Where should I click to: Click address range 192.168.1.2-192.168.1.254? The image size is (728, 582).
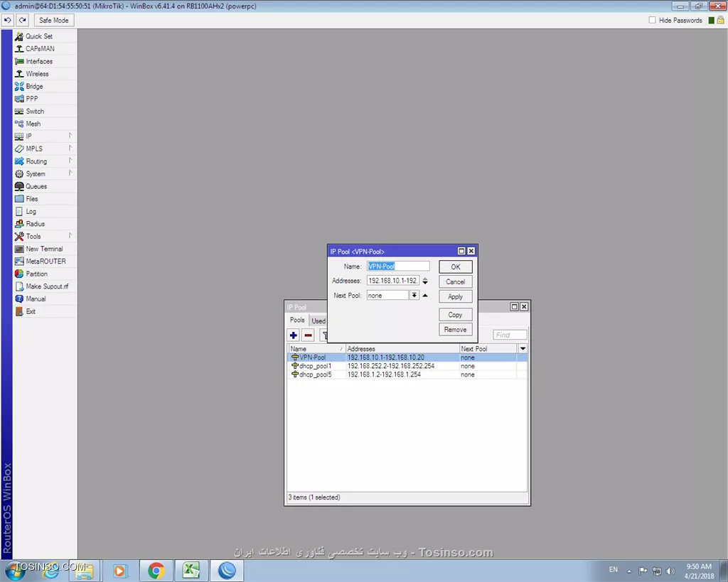384,374
